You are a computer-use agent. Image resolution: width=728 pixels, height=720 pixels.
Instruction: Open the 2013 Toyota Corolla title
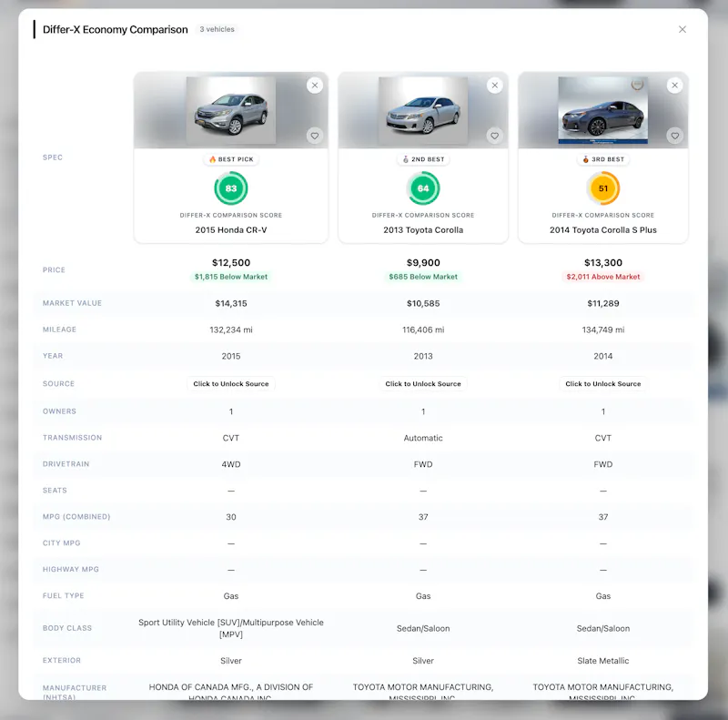coord(423,230)
